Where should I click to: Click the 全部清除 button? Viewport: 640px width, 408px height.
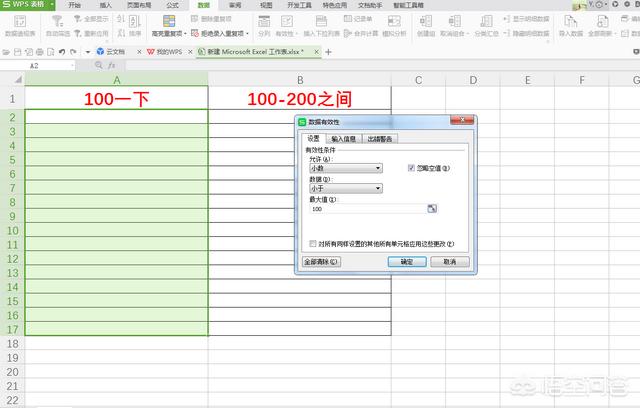click(x=321, y=262)
